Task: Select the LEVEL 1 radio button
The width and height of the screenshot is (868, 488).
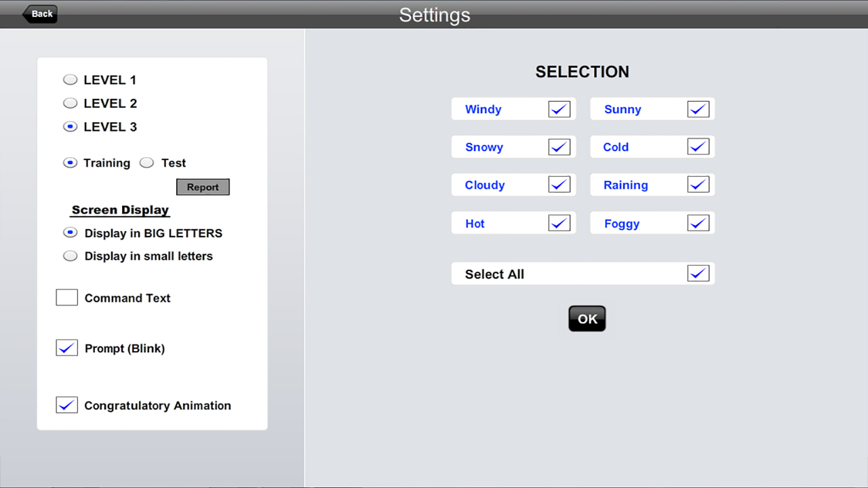Action: pos(70,80)
